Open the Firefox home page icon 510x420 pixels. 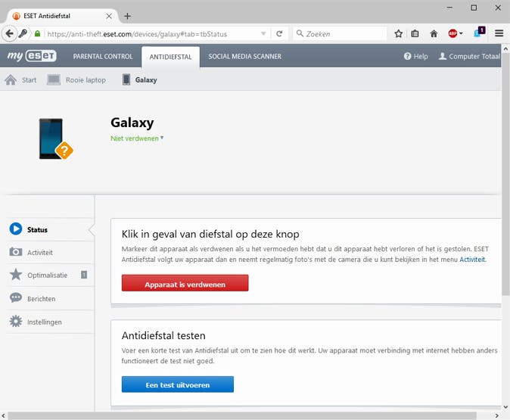pos(434,33)
